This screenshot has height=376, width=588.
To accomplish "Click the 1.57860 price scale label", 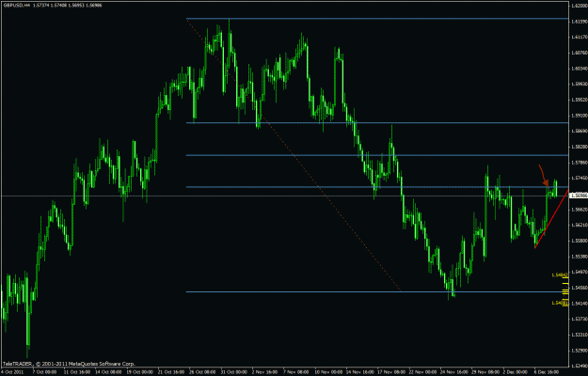I will pos(579,163).
